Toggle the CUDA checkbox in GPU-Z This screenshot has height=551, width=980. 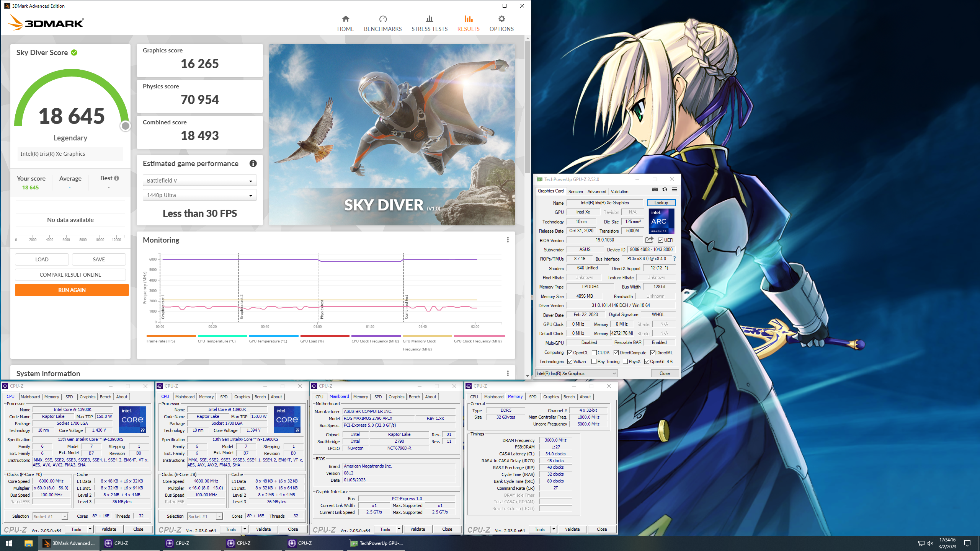[x=594, y=352]
